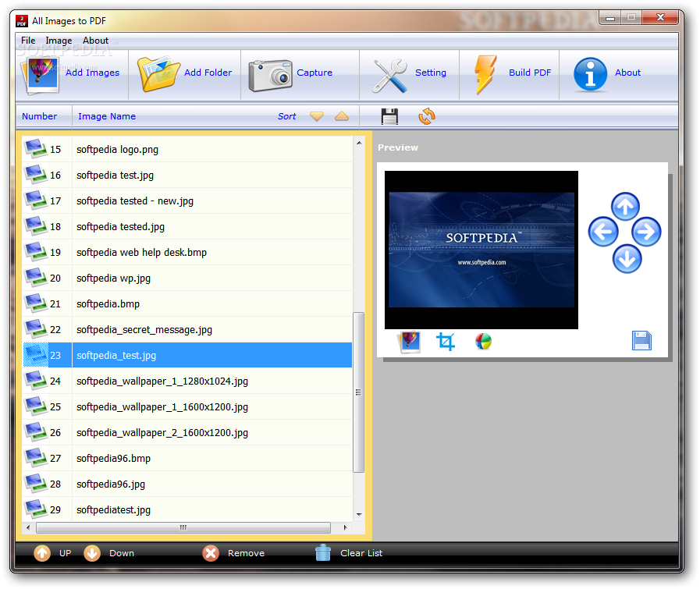Click the horizontal scrollbar left arrow
Image resolution: width=700 pixels, height=589 pixels.
click(x=28, y=527)
